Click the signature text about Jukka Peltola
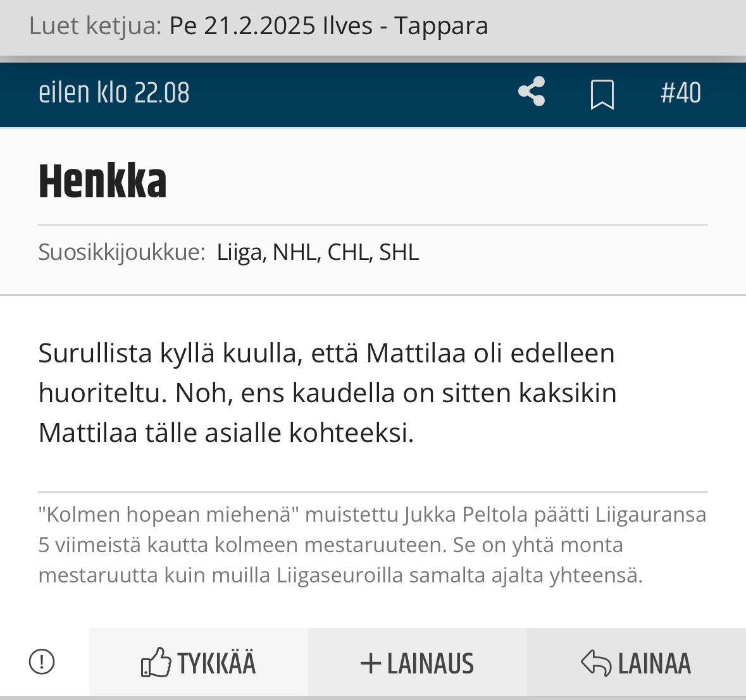 click(x=373, y=544)
